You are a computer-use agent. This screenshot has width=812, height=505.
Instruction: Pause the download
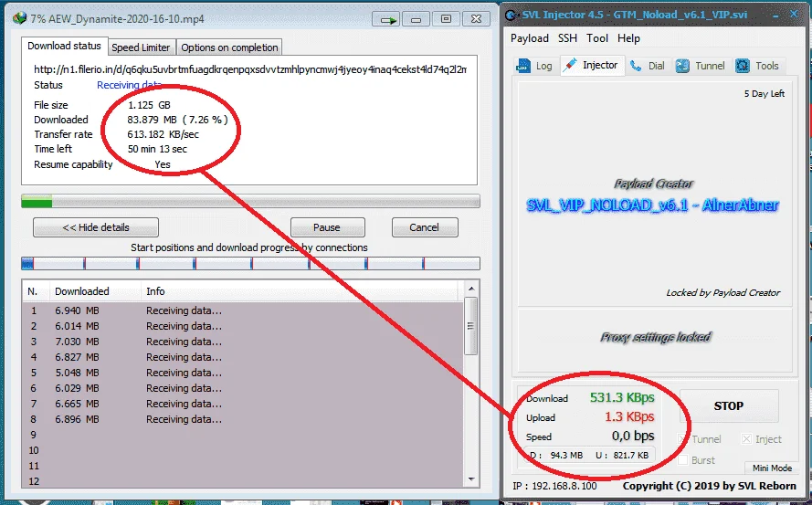click(x=327, y=227)
